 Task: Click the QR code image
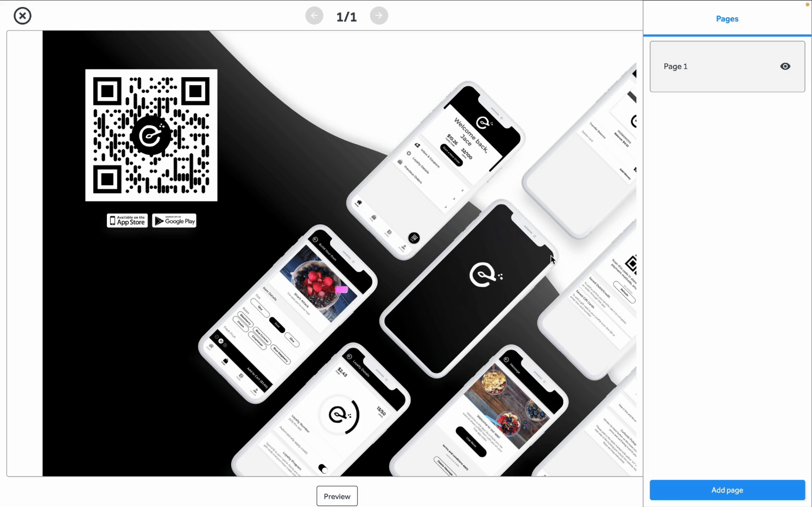coord(151,135)
